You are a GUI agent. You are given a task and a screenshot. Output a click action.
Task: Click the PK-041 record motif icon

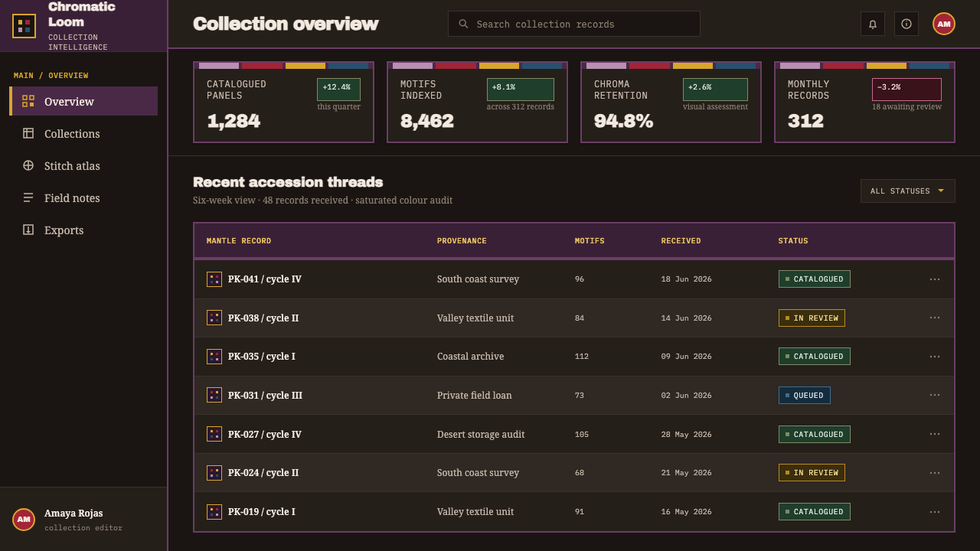click(x=214, y=279)
